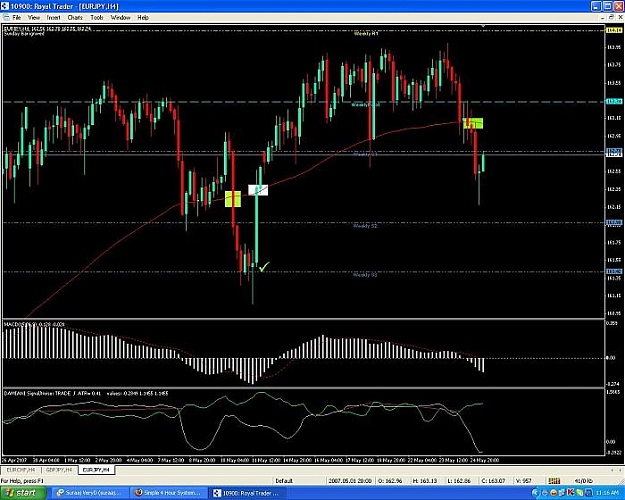Click the Default profile in status bar
The height and width of the screenshot is (500, 625).
(284, 481)
